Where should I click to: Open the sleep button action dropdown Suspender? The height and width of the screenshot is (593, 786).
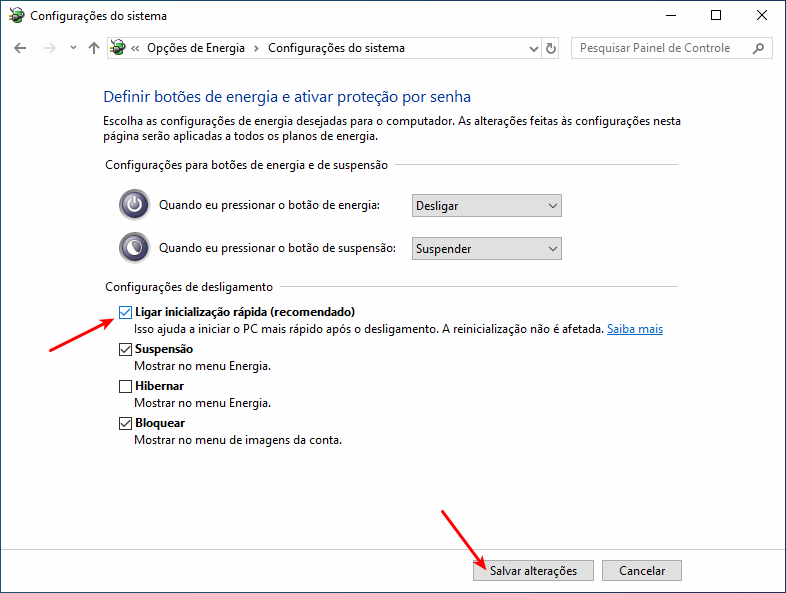486,249
